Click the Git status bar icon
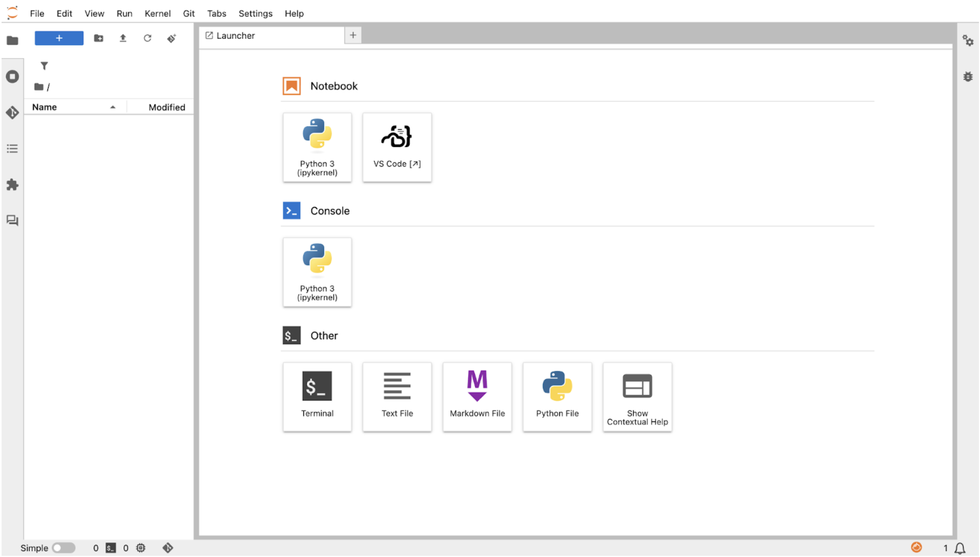Screen dimensions: 980x557 point(167,548)
